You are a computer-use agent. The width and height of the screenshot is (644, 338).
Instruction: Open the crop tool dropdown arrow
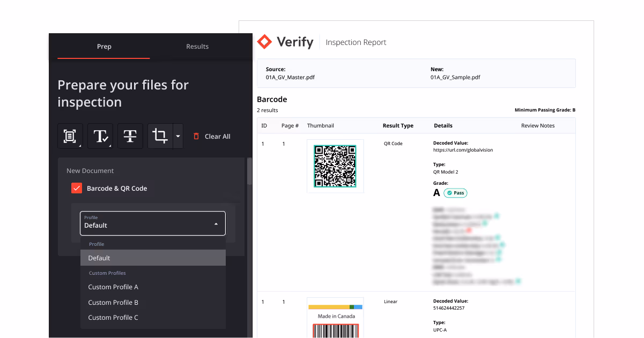pyautogui.click(x=177, y=136)
